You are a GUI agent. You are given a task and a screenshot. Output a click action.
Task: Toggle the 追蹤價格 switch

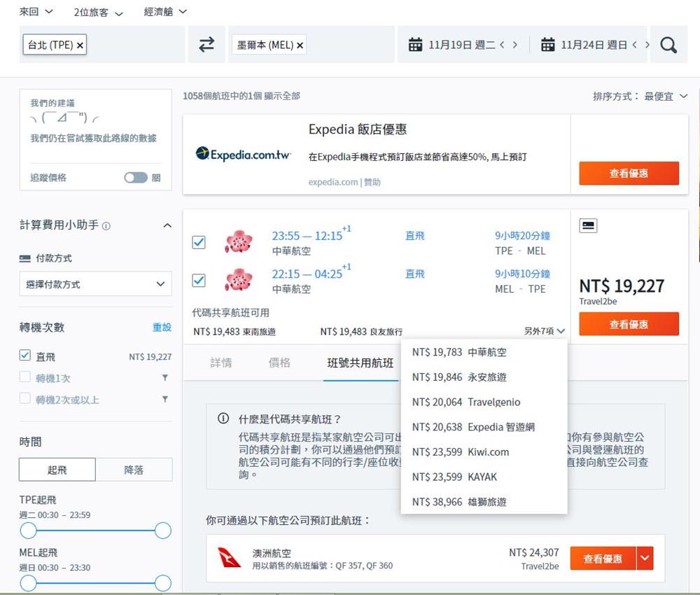[x=136, y=178]
